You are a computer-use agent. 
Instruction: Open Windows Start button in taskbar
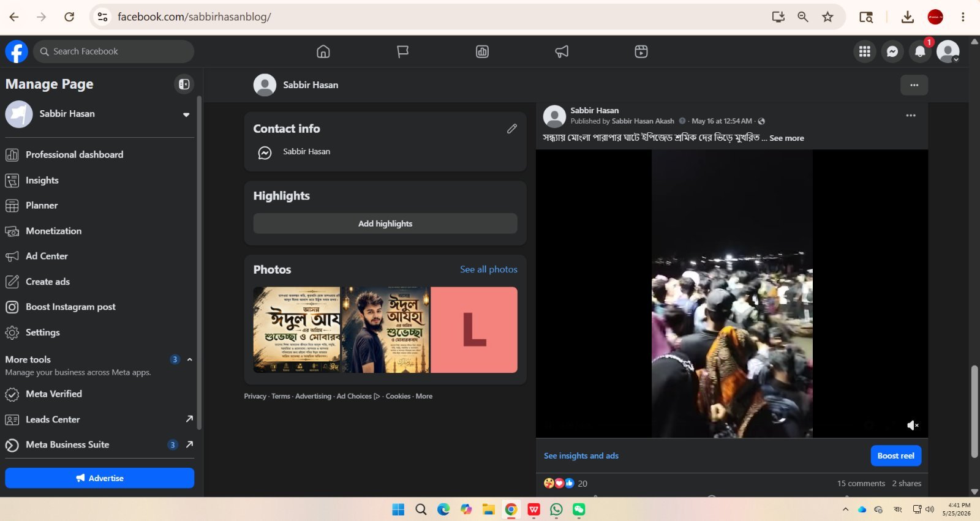click(x=398, y=509)
